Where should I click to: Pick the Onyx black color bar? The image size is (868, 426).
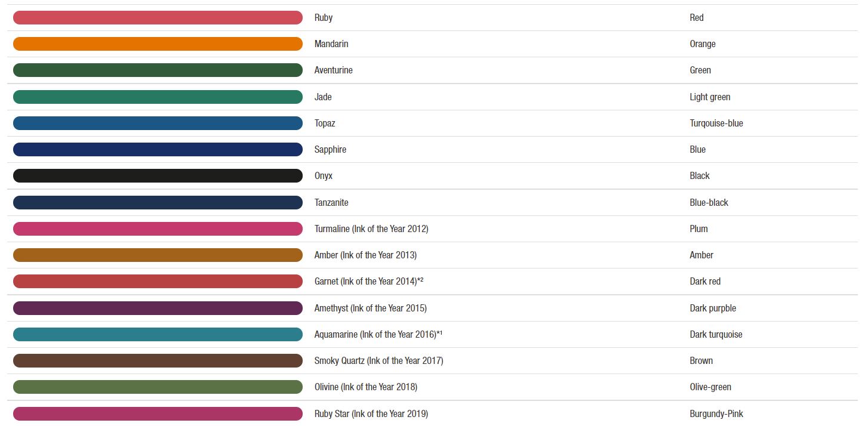158,175
